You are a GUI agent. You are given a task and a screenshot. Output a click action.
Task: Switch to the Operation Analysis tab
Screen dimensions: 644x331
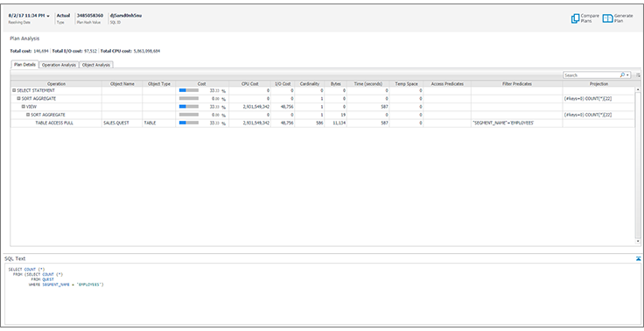pos(59,65)
